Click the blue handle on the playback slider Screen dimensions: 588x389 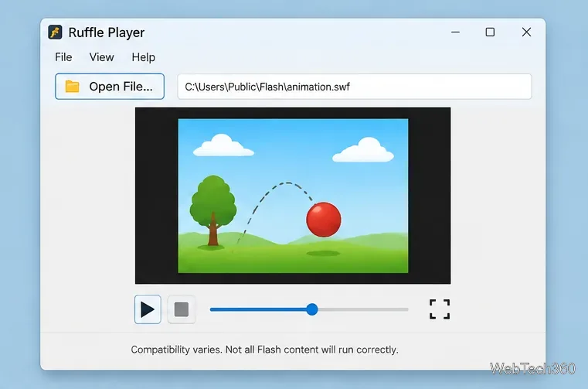pos(312,309)
